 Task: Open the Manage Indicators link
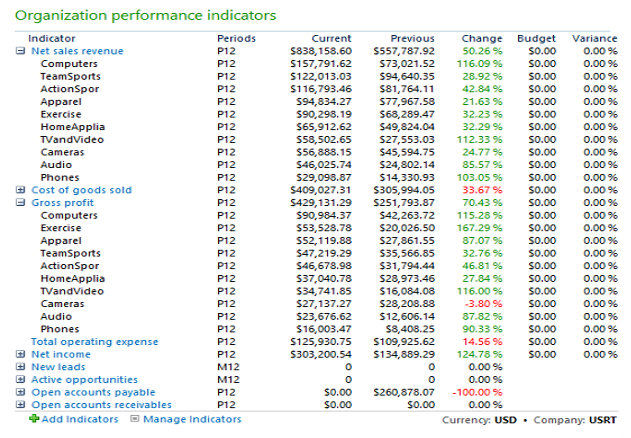192,420
